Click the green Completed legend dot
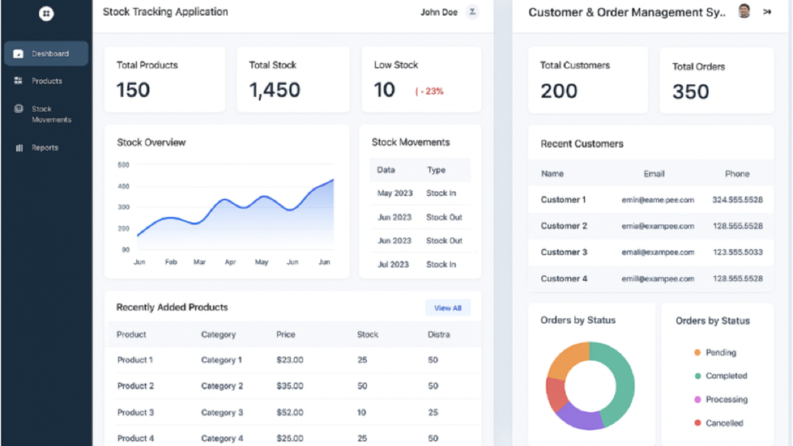793x446 pixels. pyautogui.click(x=697, y=376)
